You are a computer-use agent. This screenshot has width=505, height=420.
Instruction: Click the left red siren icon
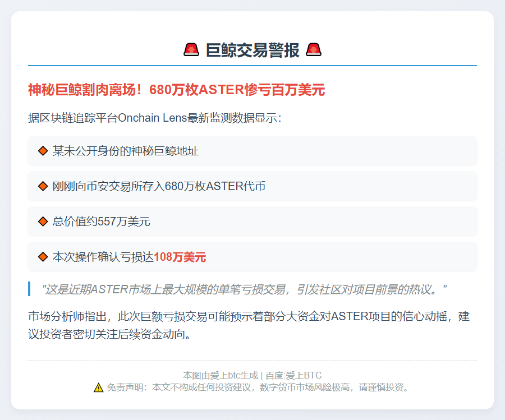[x=191, y=49]
